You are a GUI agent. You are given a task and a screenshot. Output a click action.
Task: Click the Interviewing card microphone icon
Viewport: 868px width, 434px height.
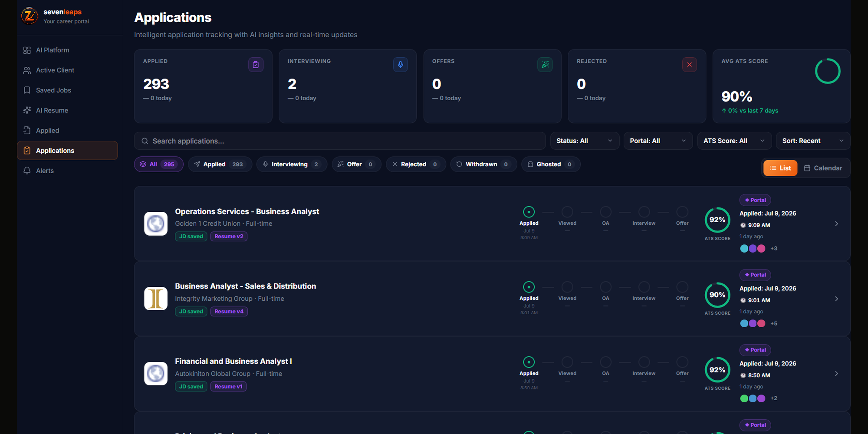[x=400, y=65]
